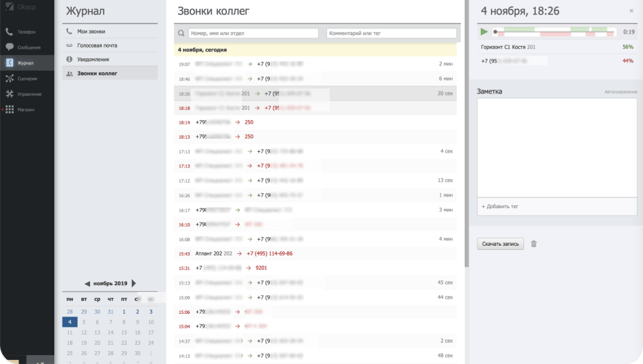Viewport: 643px width, 364px height.
Task: Play the call recording
Action: [x=484, y=32]
